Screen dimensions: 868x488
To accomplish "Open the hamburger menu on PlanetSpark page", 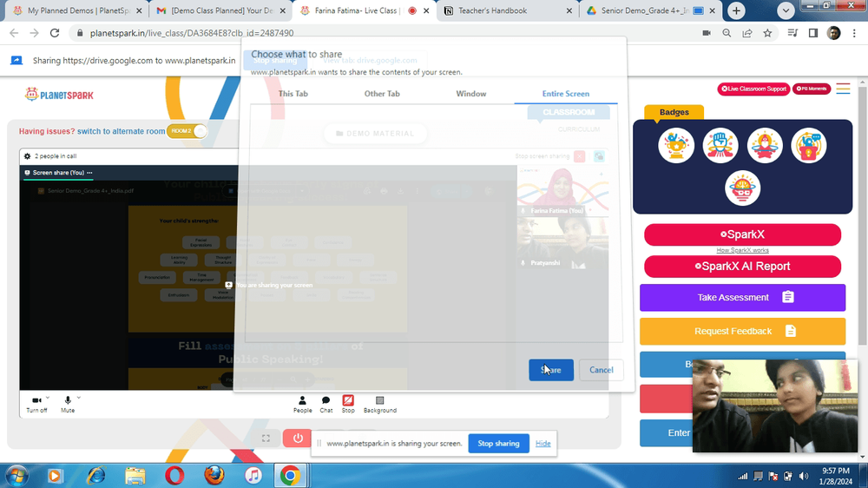I will pyautogui.click(x=843, y=89).
